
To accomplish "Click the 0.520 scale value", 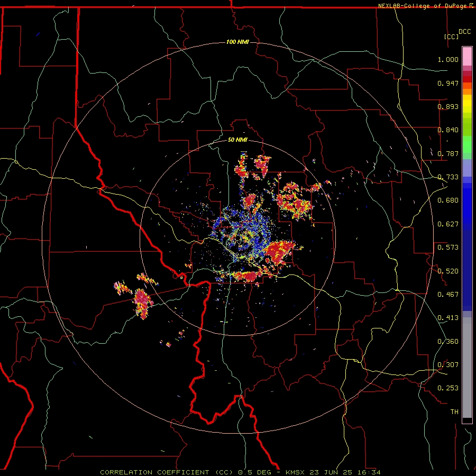I will pos(448,271).
